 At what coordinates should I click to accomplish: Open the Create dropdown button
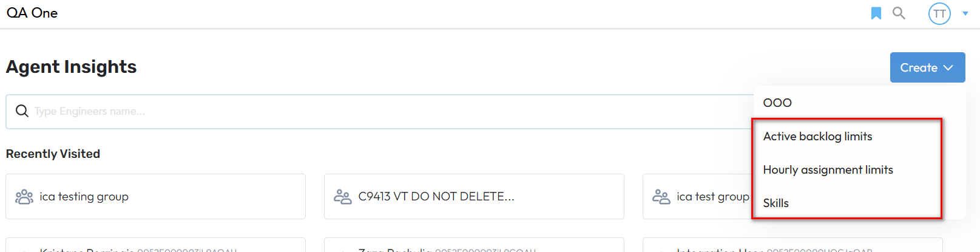click(927, 67)
